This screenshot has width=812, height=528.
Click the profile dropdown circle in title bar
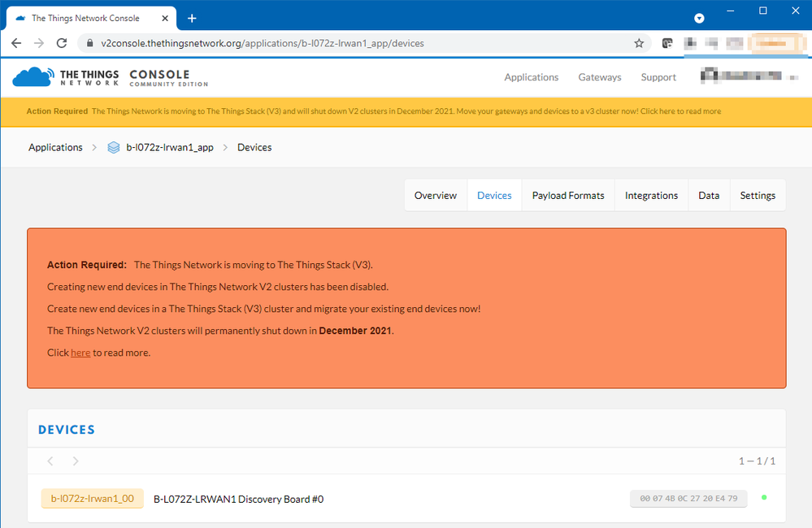(x=699, y=18)
